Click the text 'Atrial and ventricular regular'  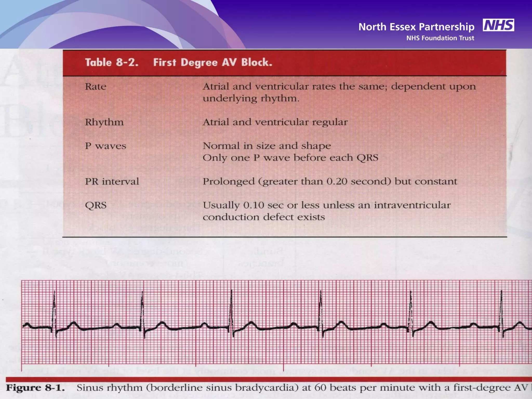click(x=275, y=122)
